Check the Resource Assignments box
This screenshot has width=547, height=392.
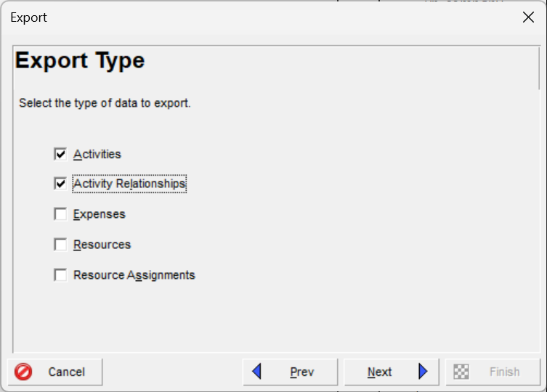click(60, 275)
